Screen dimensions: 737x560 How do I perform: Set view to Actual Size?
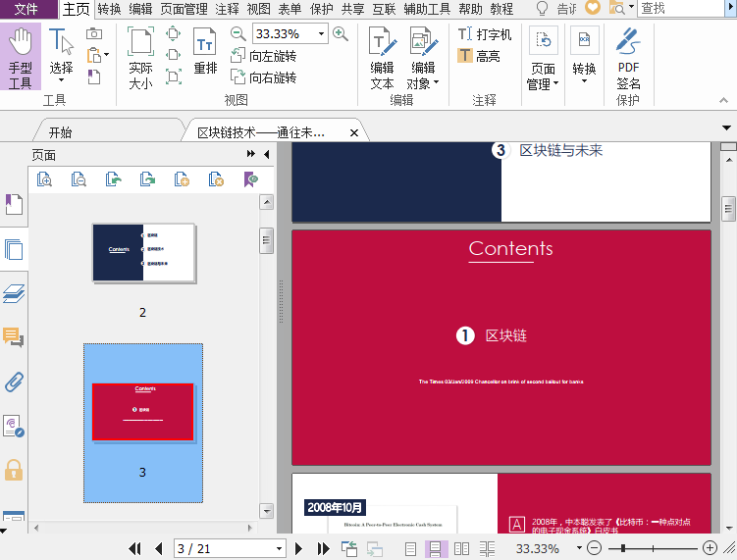click(140, 57)
